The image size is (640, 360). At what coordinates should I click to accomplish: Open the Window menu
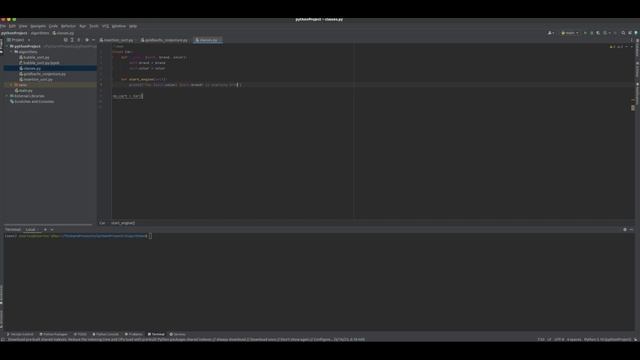coord(119,26)
